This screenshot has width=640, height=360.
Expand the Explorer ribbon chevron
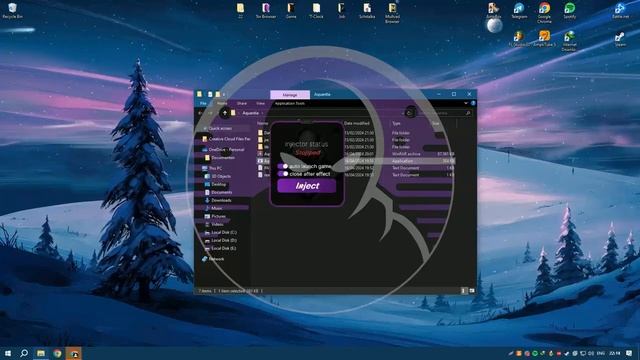(x=466, y=103)
